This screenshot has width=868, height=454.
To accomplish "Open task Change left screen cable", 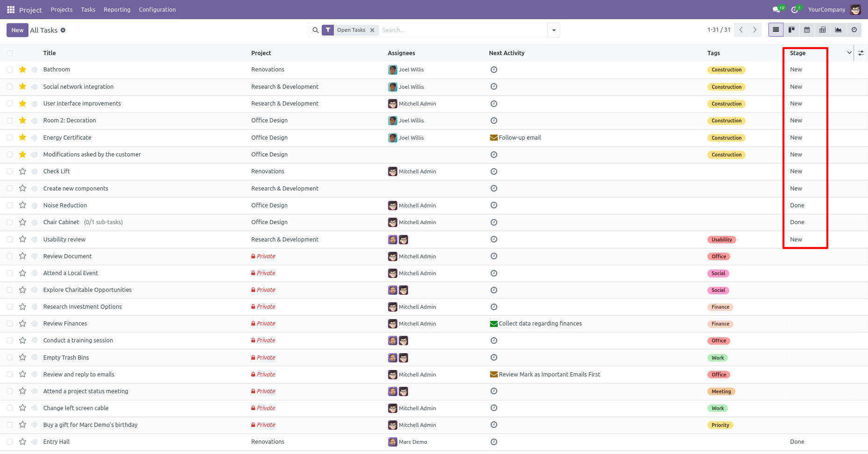I will 76,408.
